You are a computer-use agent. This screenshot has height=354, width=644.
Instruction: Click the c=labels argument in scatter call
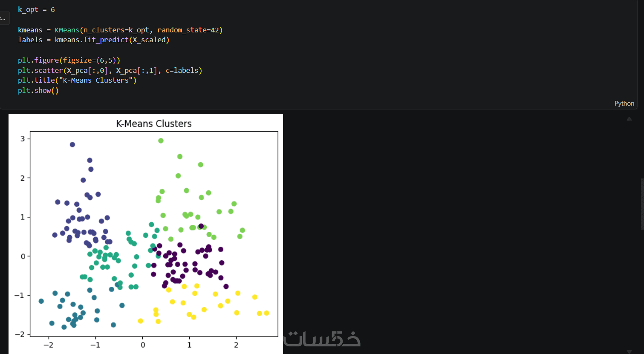[183, 70]
